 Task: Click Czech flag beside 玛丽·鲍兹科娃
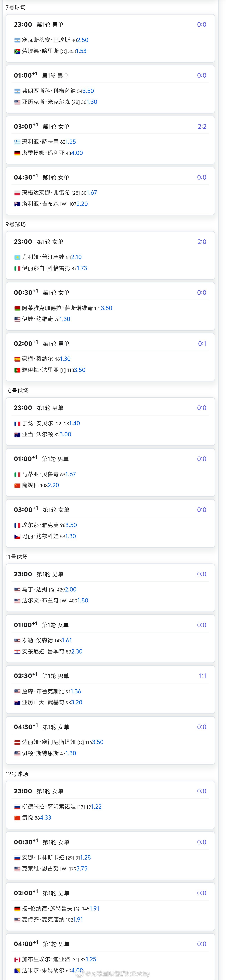[17, 536]
